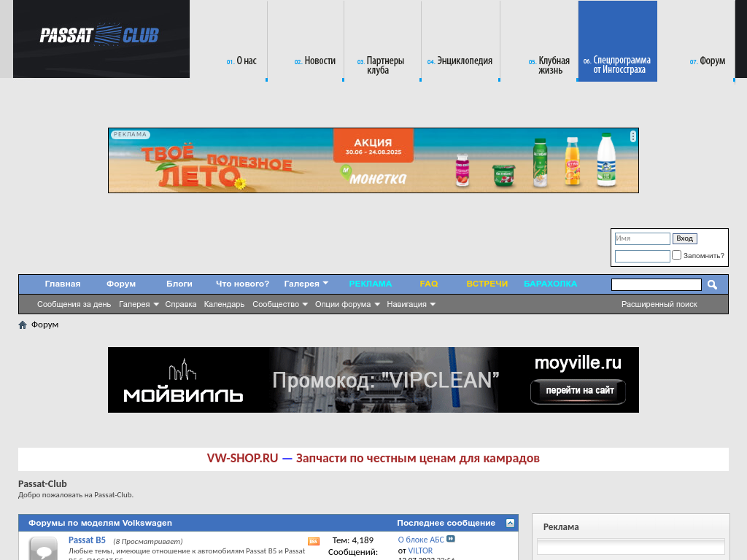The height and width of the screenshot is (560, 747).
Task: Go to last post arrow icon
Action: click(451, 540)
